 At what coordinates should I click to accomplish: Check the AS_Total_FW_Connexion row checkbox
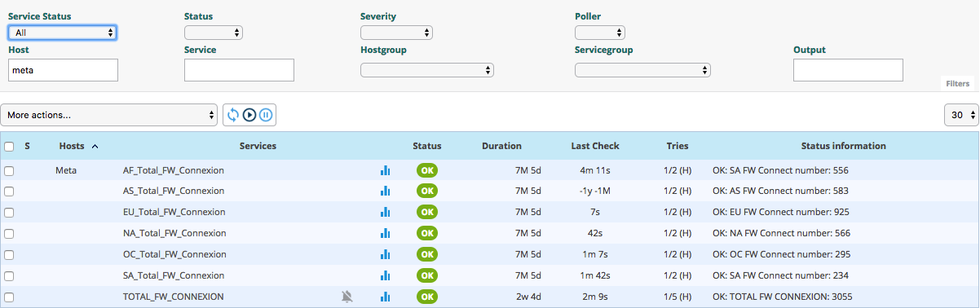point(9,191)
